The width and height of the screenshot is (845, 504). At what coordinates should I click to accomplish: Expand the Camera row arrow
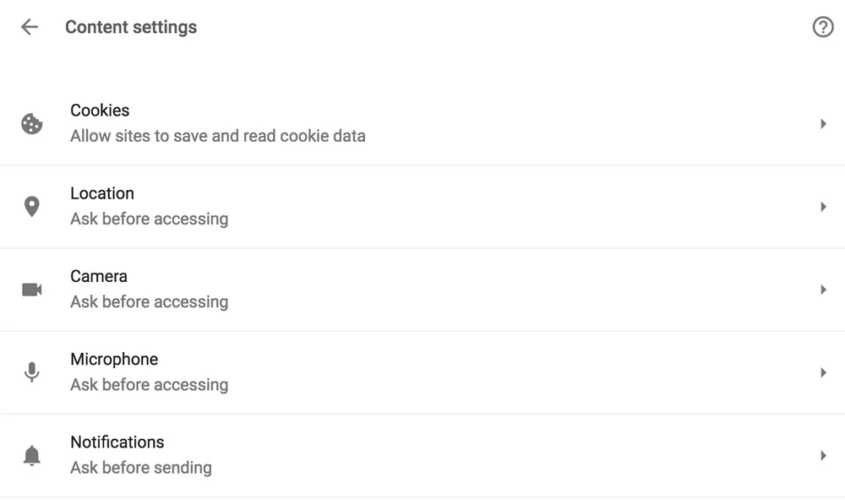[823, 290]
